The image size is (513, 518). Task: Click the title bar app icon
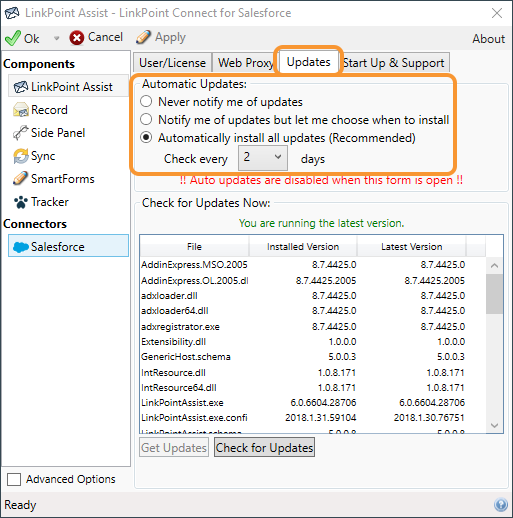[x=12, y=13]
